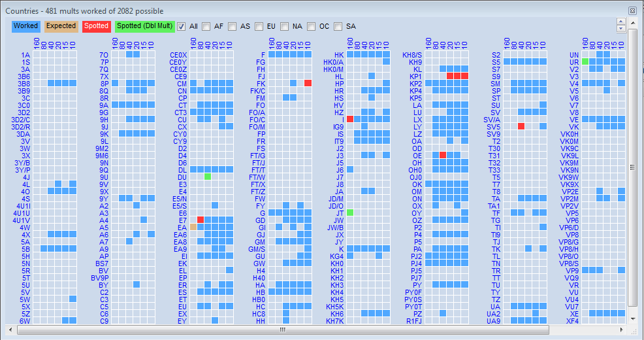The height and width of the screenshot is (340, 644).
Task: Select the JD/M country label
Action: coord(336,199)
